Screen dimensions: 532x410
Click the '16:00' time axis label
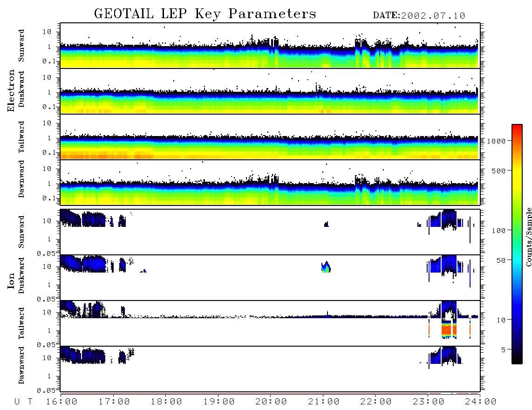point(61,402)
